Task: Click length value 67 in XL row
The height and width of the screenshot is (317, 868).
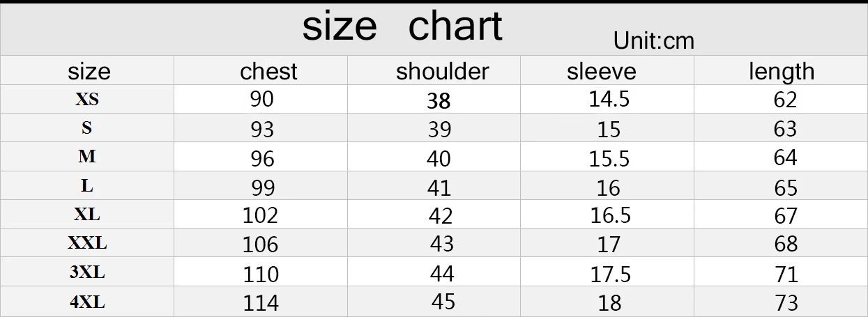Action: pos(786,215)
